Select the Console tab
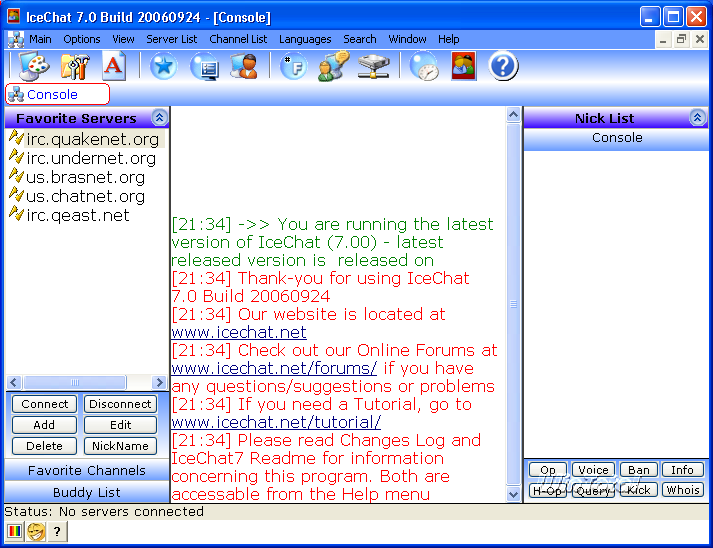The width and height of the screenshot is (713, 548). [x=57, y=94]
